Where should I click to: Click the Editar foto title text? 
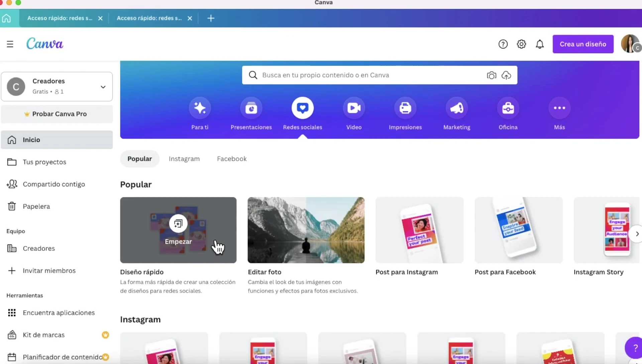tap(264, 272)
